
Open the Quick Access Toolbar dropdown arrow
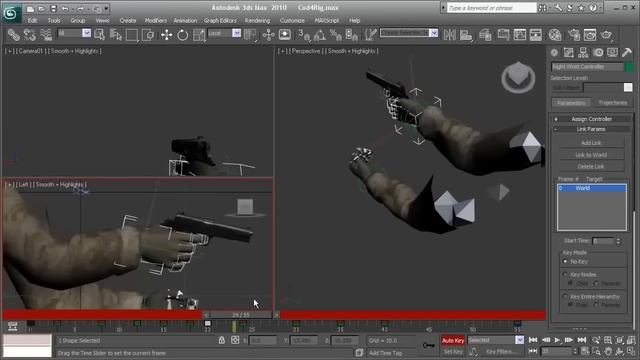(x=107, y=8)
